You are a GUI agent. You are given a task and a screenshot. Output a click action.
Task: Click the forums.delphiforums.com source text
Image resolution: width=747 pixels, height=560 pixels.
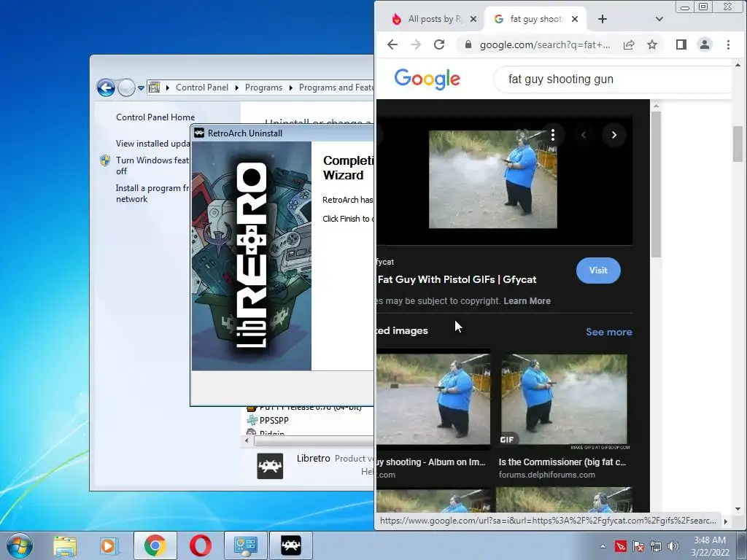click(546, 475)
